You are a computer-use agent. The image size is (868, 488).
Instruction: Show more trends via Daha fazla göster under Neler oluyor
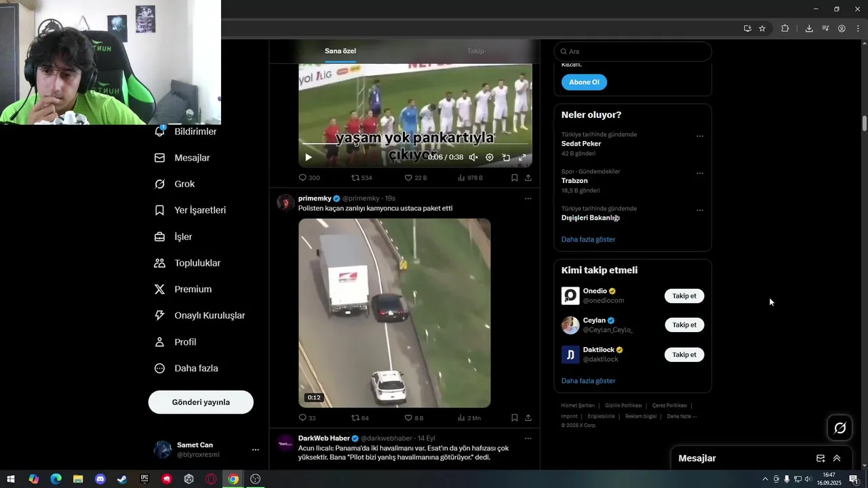pyautogui.click(x=589, y=239)
